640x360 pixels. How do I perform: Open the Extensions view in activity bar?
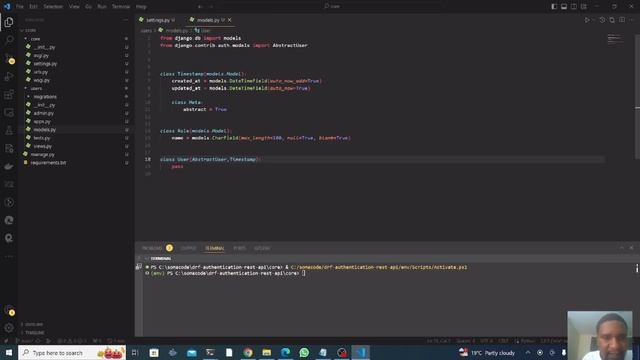(x=9, y=95)
